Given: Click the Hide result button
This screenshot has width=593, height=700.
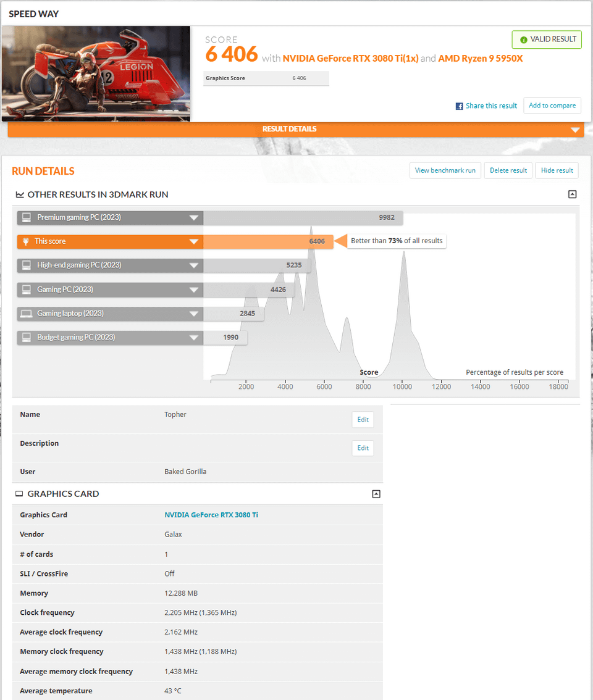Looking at the screenshot, I should (x=557, y=170).
